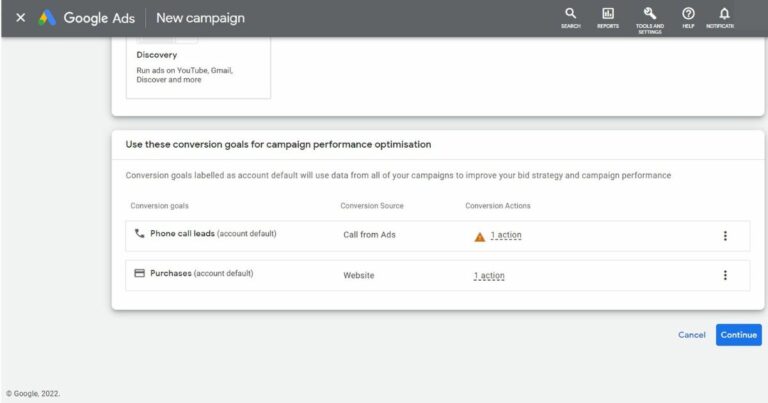Viewport: 768px width, 403px height.
Task: Open the Notifications bell icon
Action: click(x=724, y=13)
